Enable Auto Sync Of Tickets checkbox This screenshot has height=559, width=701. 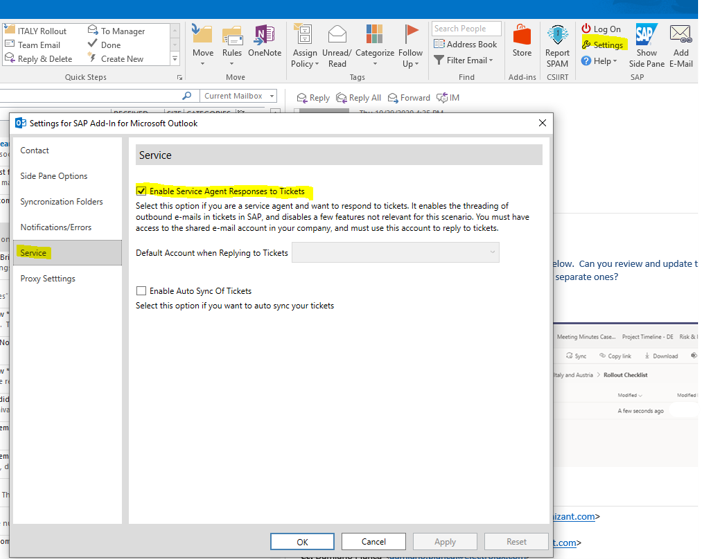pos(142,291)
